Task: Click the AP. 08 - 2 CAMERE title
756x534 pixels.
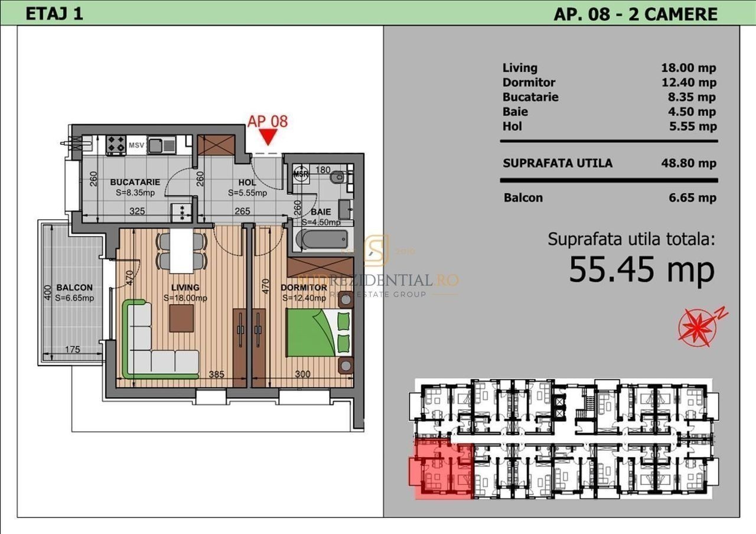Action: 636,14
